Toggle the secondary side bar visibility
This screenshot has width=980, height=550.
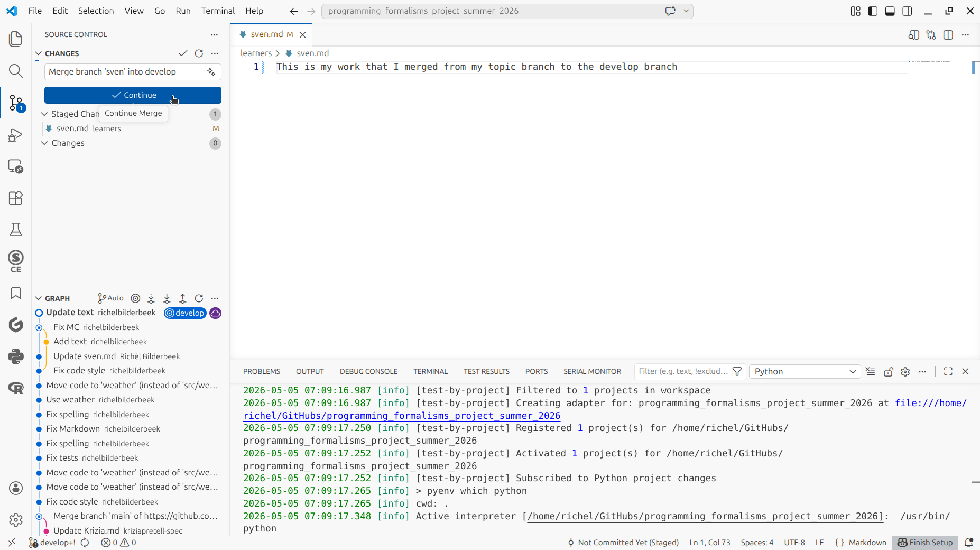[x=908, y=11]
